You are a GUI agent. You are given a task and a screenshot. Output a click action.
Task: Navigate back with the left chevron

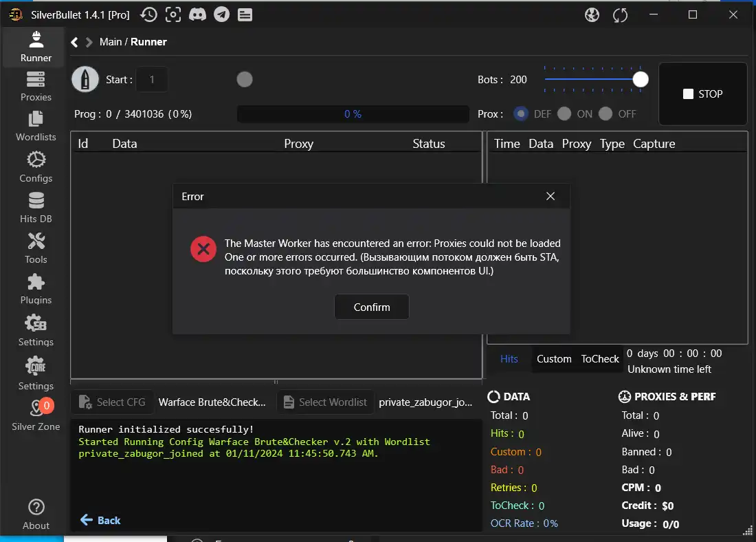(x=74, y=42)
